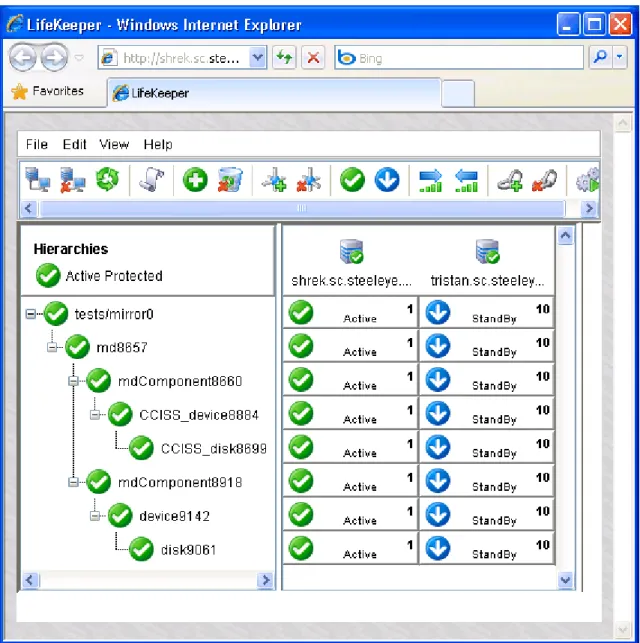The height and width of the screenshot is (643, 640).
Task: Click StandBy arrow icon in disk9061 row
Action: [x=438, y=549]
